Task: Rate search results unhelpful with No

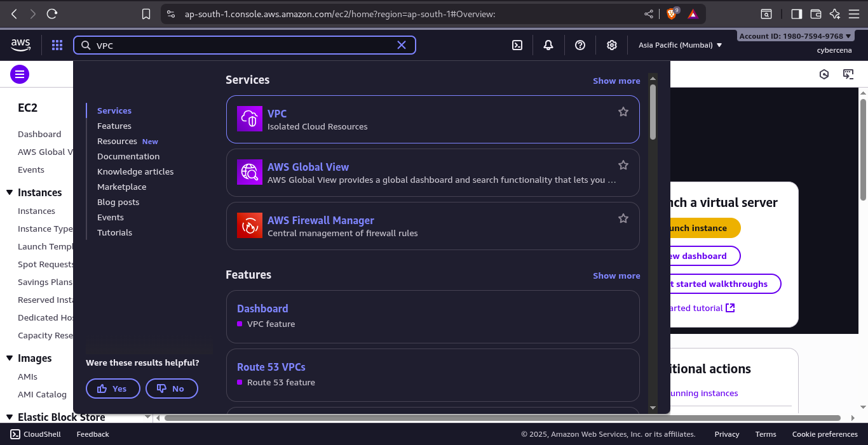Action: point(172,389)
